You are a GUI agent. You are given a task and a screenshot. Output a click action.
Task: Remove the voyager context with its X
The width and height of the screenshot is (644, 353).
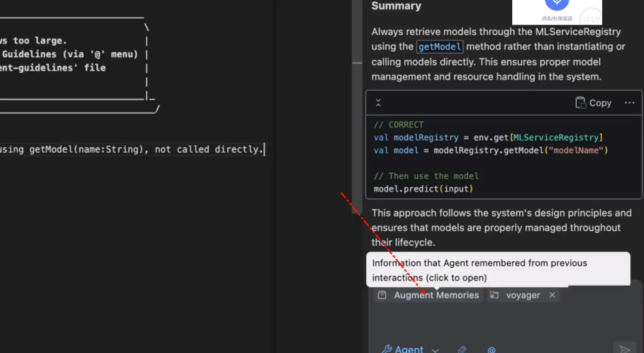[x=552, y=295]
